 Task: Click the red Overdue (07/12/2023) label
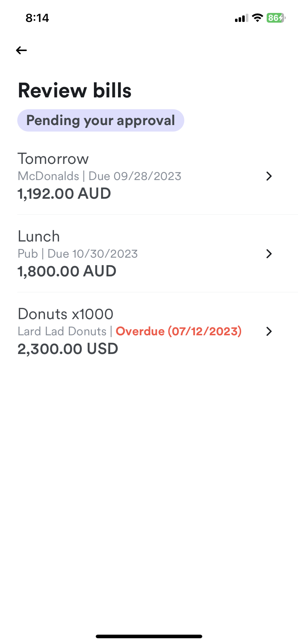click(x=179, y=331)
